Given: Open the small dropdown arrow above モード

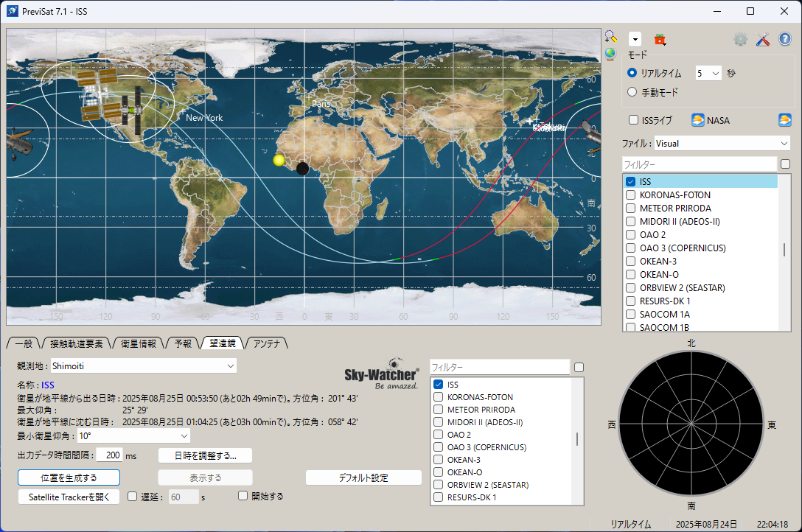Looking at the screenshot, I should click(x=635, y=39).
